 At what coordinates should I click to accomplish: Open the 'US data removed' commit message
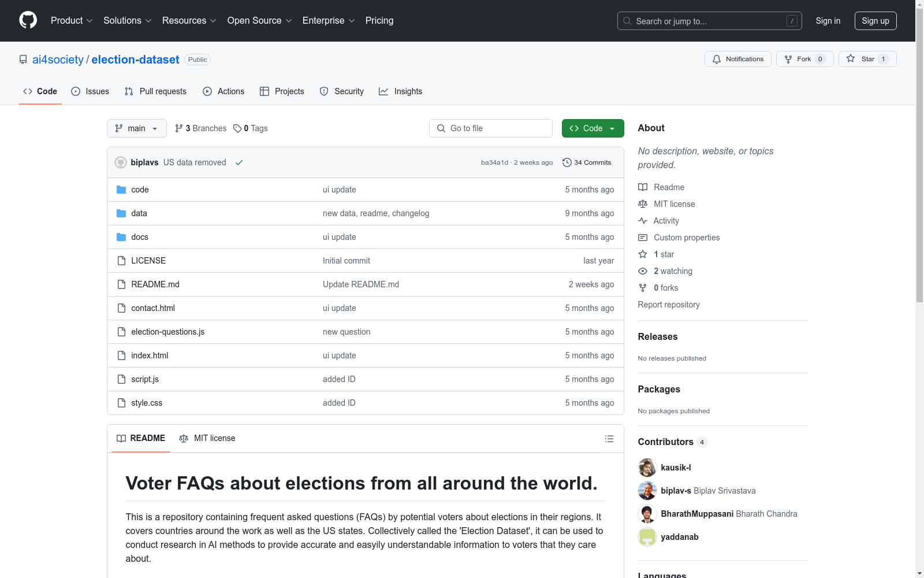[x=195, y=162]
